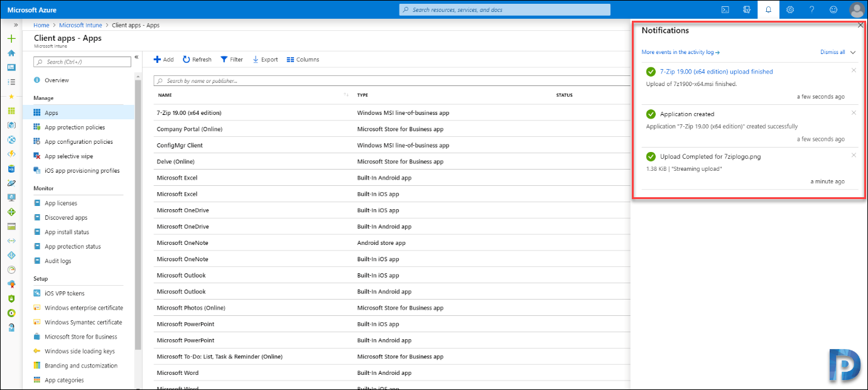The height and width of the screenshot is (390, 868).
Task: Click Home in the breadcrumb
Action: [x=41, y=25]
